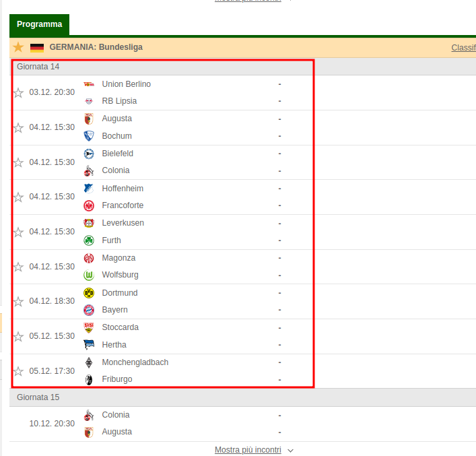
Task: Click the Bayern team name
Action: (114, 310)
